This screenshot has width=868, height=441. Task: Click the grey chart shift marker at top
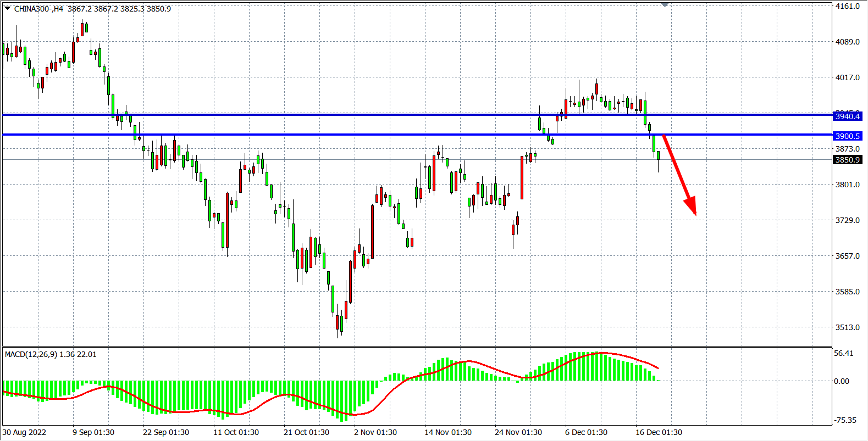tap(665, 4)
